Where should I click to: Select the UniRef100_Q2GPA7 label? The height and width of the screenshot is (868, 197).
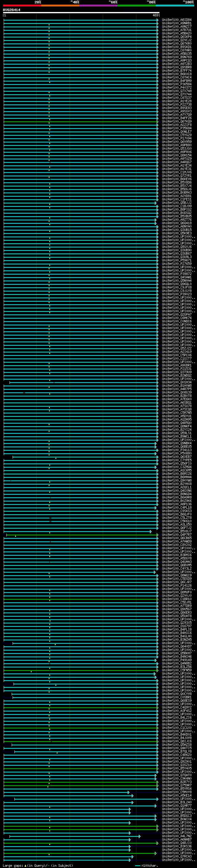pos(176,314)
